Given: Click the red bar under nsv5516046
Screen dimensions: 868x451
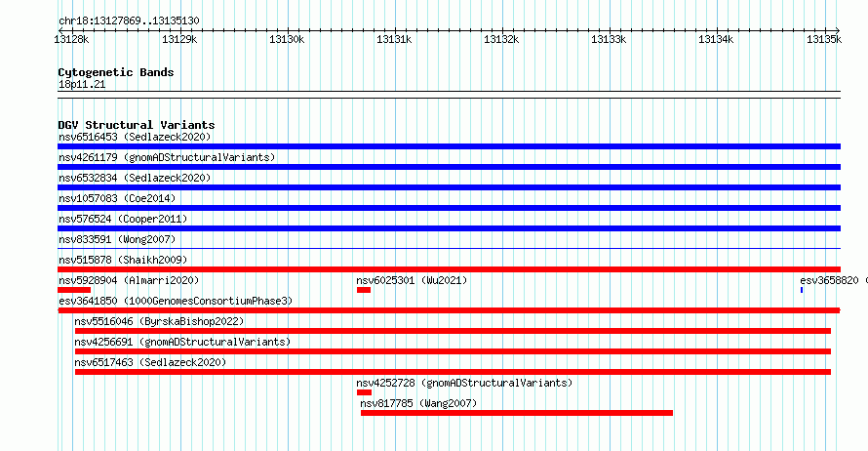Looking at the screenshot, I should pos(453,331).
